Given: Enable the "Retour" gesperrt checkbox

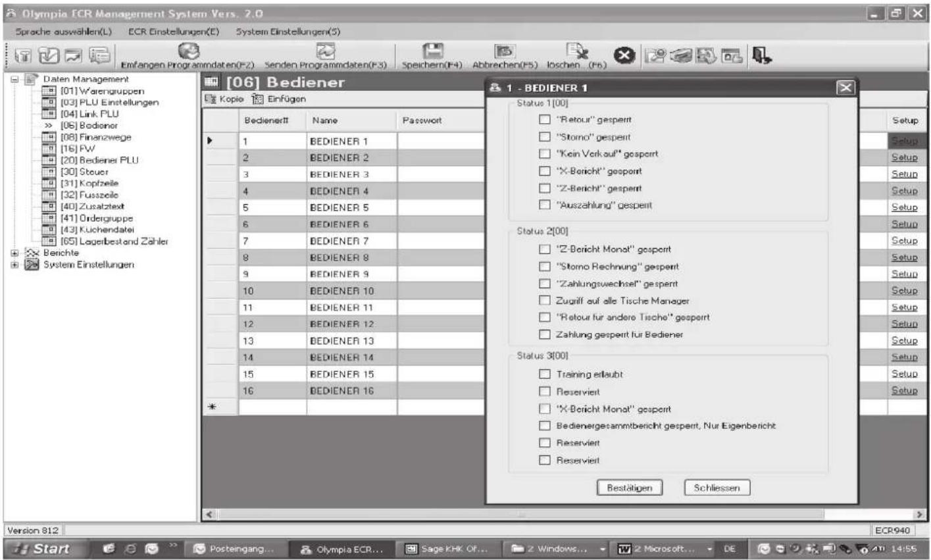Looking at the screenshot, I should coord(544,120).
